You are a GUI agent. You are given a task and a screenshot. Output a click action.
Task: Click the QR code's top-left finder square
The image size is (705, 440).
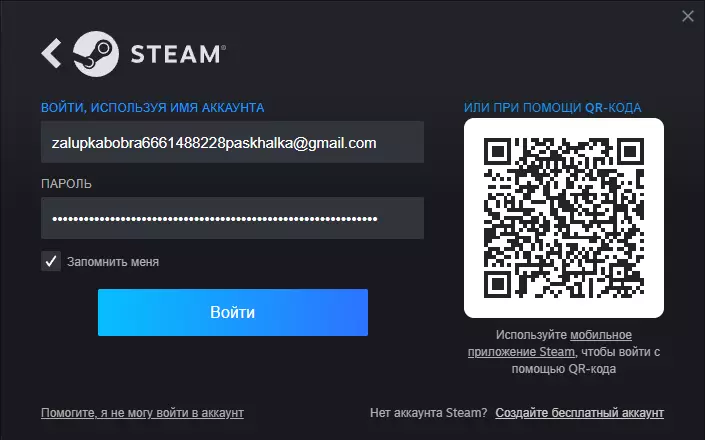[497, 151]
